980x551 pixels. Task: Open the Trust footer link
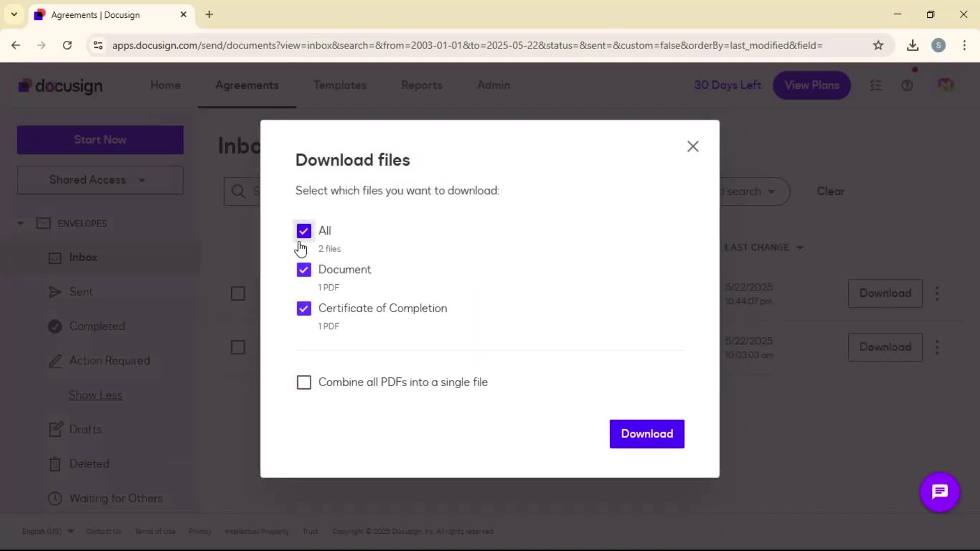310,531
